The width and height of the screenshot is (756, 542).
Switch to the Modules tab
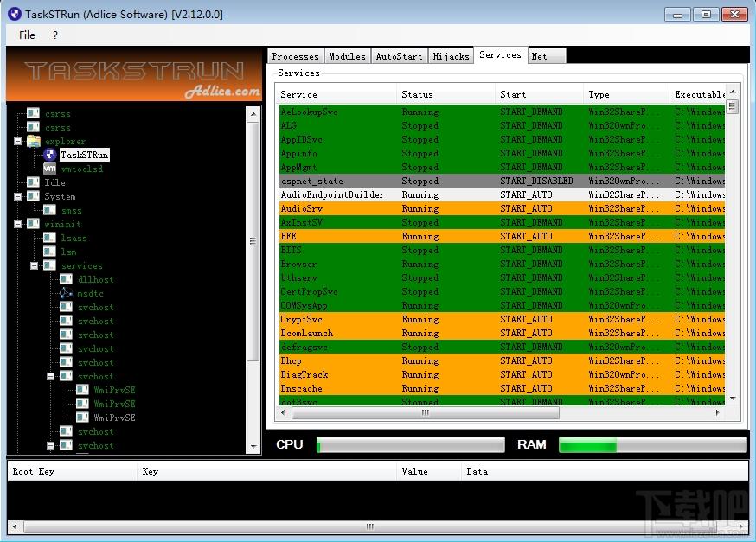point(347,56)
